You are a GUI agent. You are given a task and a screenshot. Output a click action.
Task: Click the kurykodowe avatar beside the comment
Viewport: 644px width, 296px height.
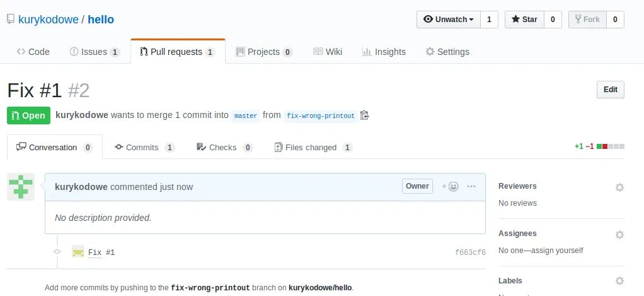pyautogui.click(x=21, y=187)
